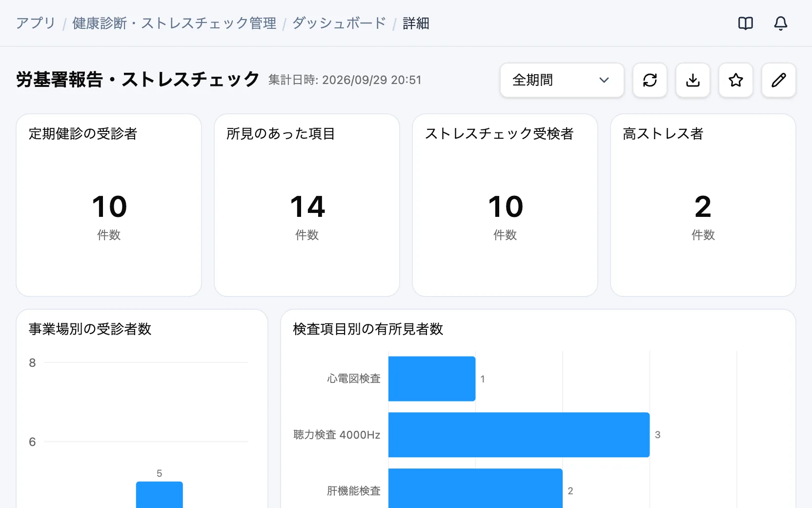Open the ストレスチェック受検者 card

[505, 205]
